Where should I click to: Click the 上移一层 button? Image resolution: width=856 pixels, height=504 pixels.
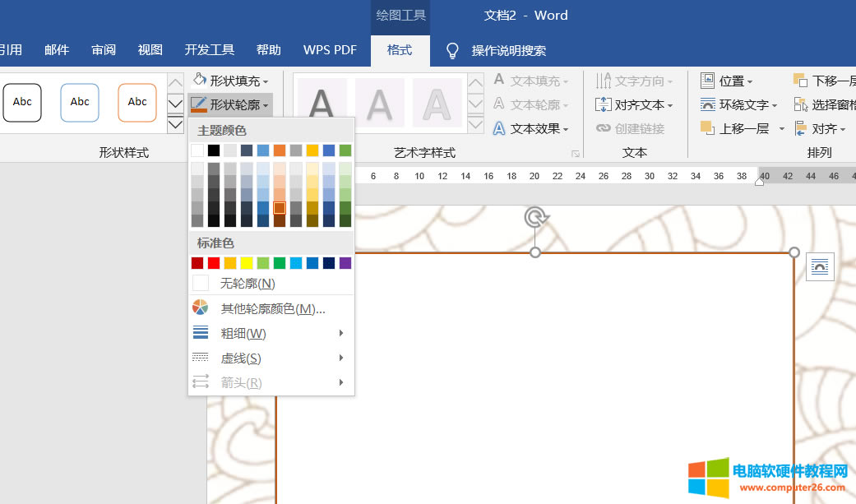point(736,128)
